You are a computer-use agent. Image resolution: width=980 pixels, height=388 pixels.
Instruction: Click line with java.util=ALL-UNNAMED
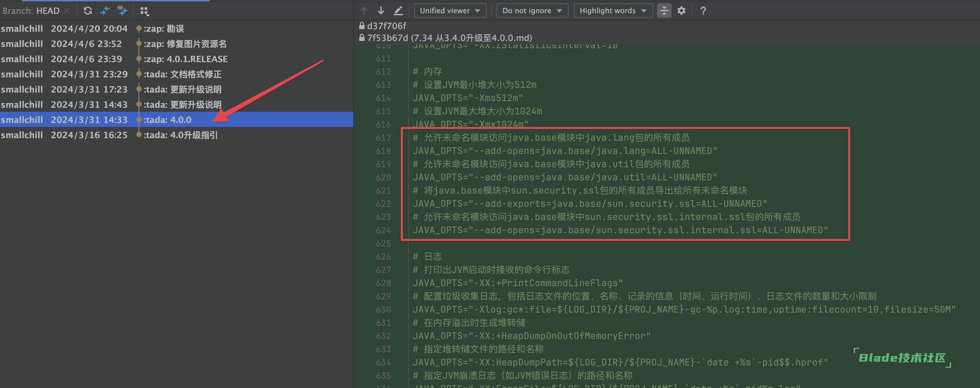pyautogui.click(x=565, y=177)
